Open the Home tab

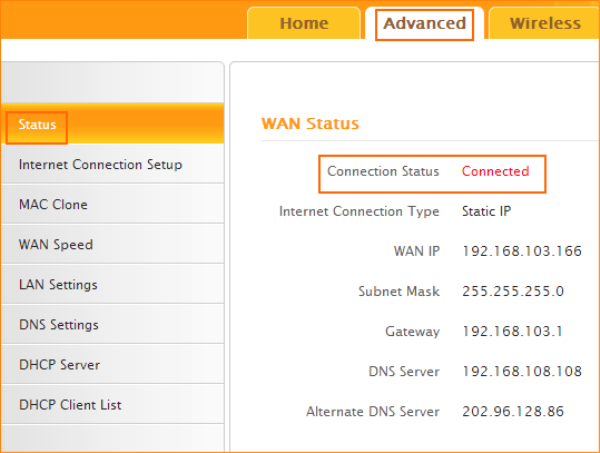pyautogui.click(x=304, y=23)
